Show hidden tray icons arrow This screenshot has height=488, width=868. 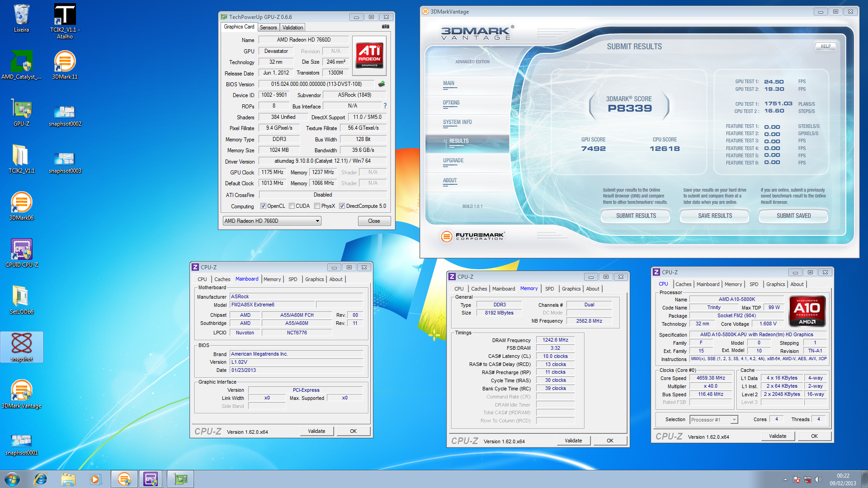(785, 479)
